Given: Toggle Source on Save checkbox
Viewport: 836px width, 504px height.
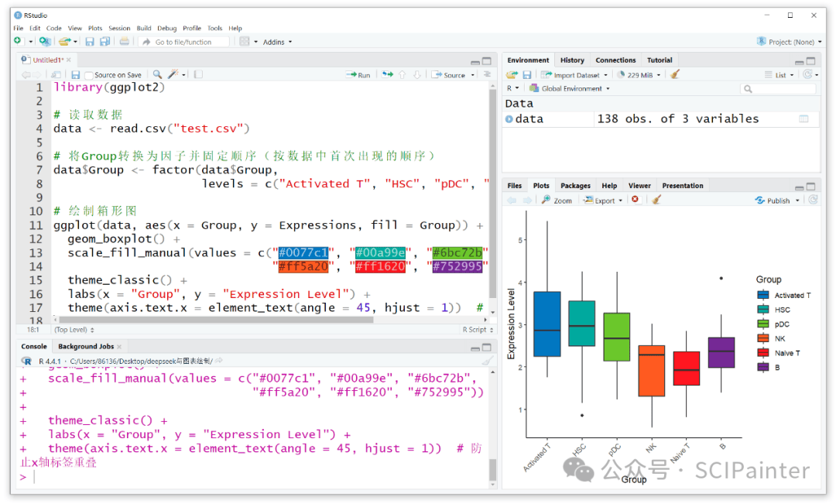Looking at the screenshot, I should coord(89,75).
